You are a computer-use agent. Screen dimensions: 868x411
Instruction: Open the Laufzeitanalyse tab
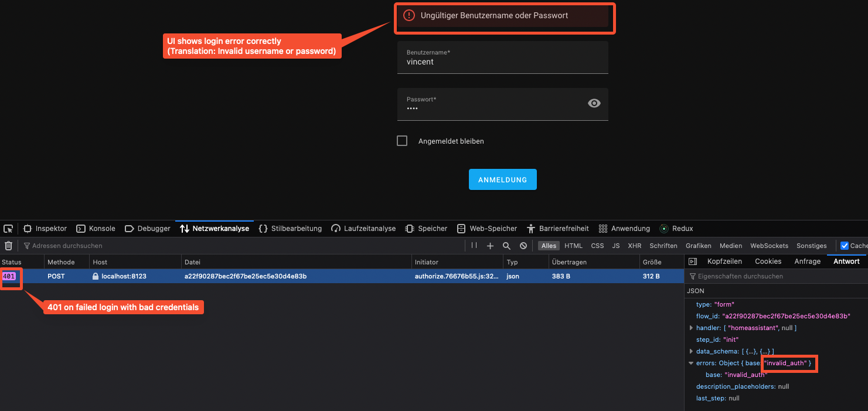click(363, 229)
